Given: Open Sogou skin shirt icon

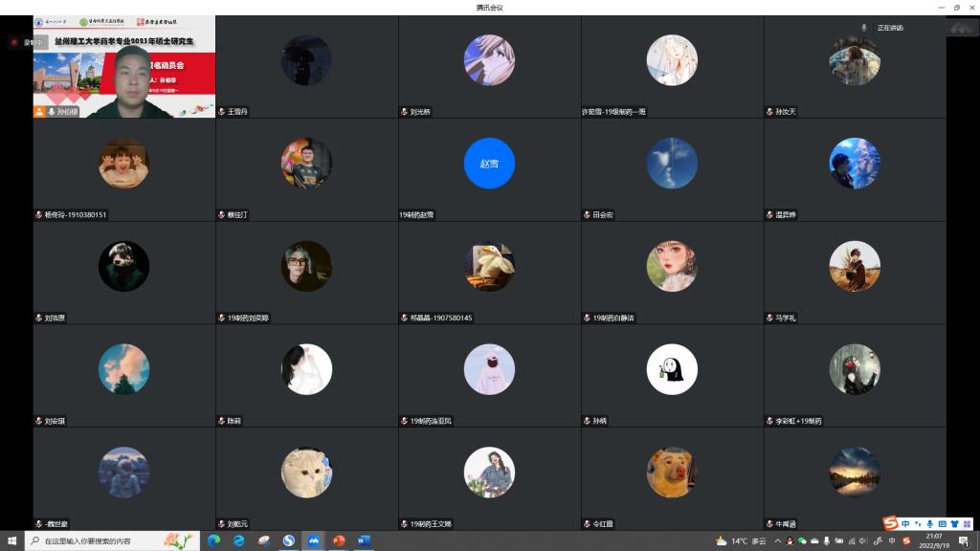Looking at the screenshot, I should (x=953, y=523).
